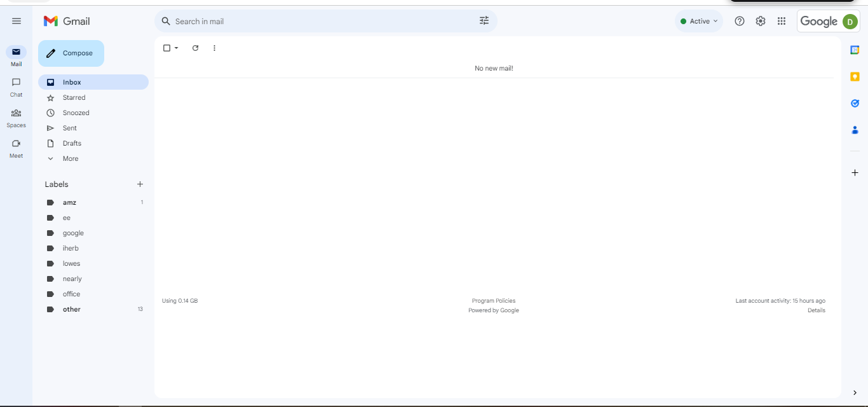Open the account activity Details link
The width and height of the screenshot is (868, 407).
(x=817, y=310)
